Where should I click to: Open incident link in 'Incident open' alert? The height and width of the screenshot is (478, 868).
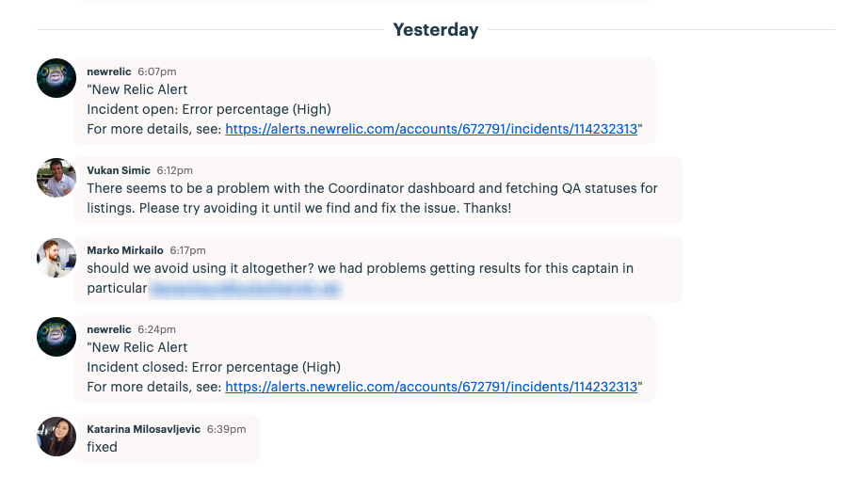431,129
